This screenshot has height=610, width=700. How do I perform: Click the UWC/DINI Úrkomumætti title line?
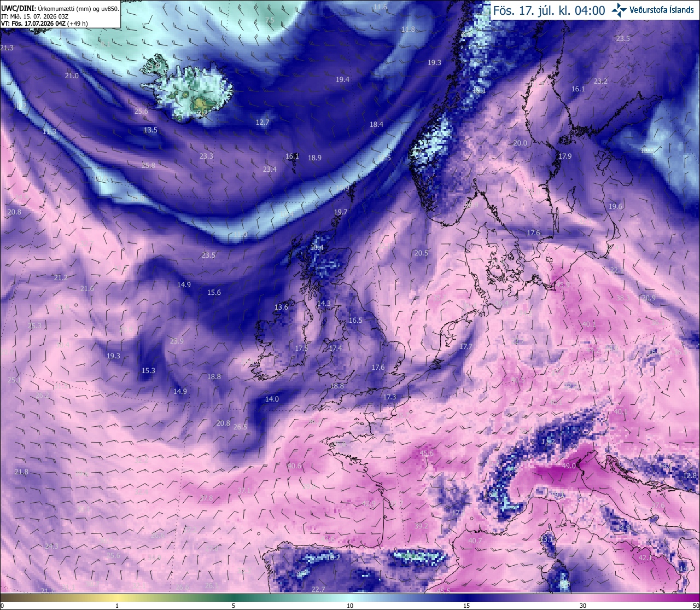(x=60, y=8)
